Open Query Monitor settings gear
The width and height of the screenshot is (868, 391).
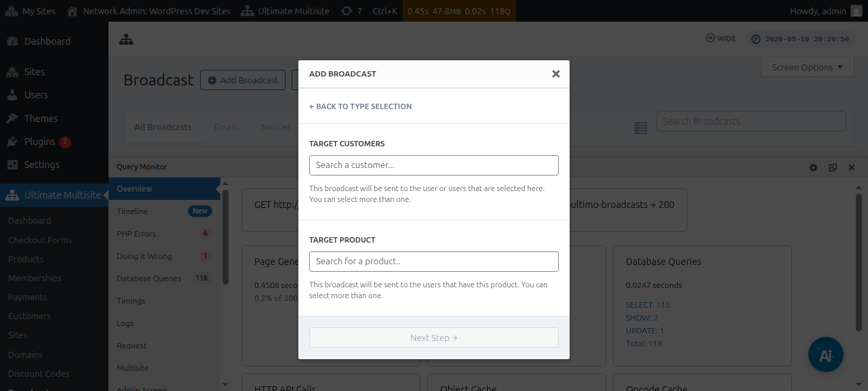[814, 167]
